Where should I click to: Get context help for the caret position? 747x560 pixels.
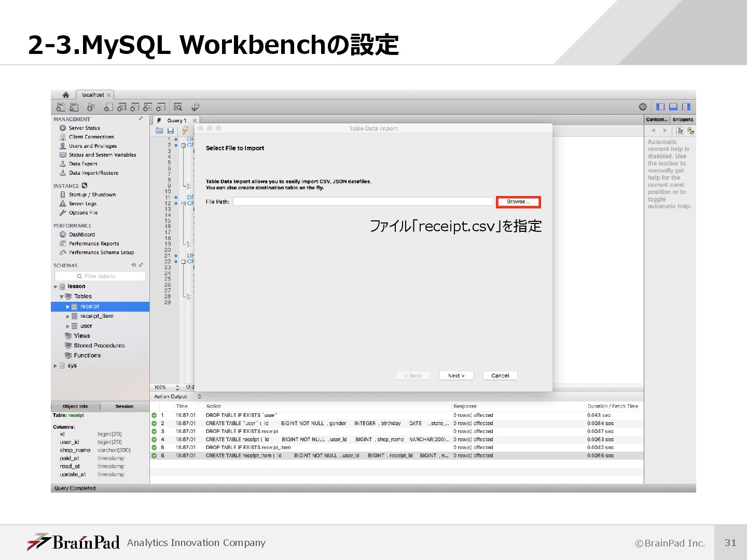pos(680,131)
